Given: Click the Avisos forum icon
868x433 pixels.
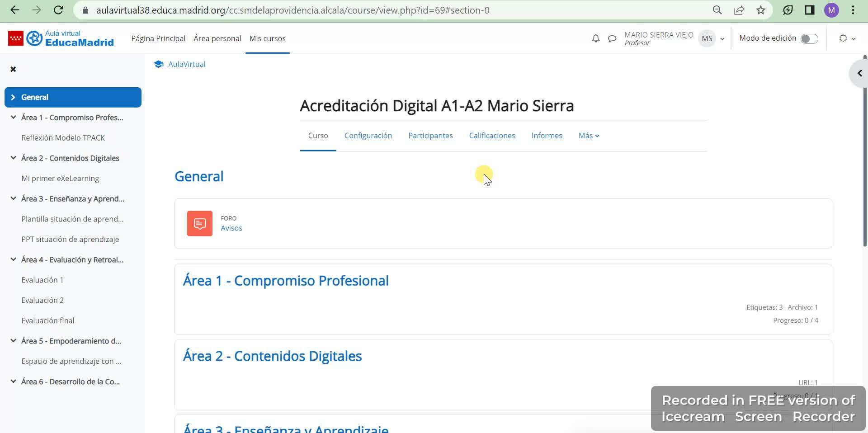Looking at the screenshot, I should pos(200,223).
